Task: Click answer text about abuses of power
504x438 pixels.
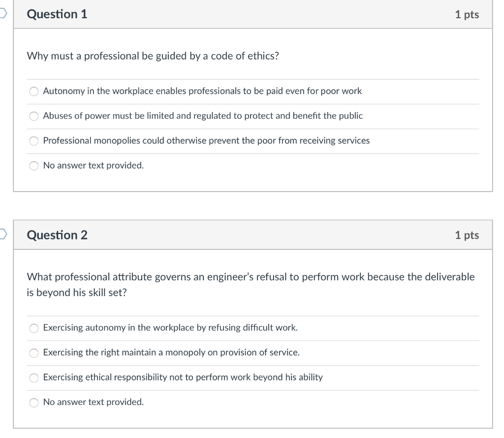Action: [x=203, y=116]
